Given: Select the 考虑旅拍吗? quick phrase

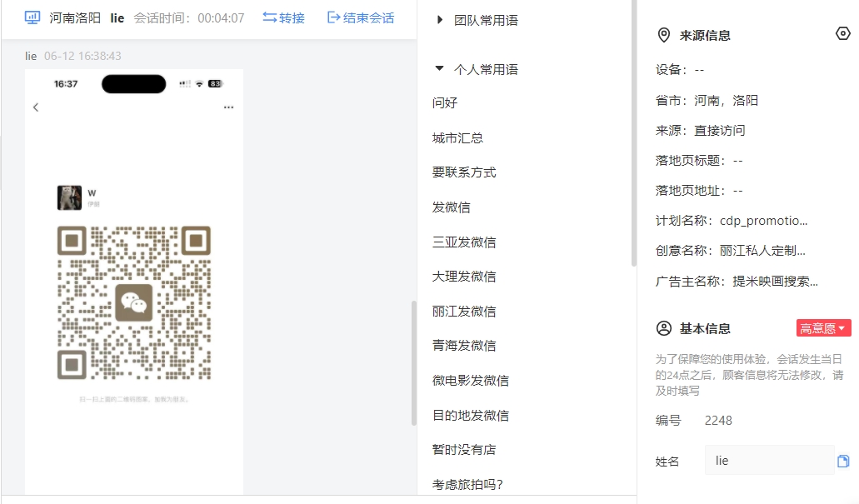Looking at the screenshot, I should pos(467,485).
